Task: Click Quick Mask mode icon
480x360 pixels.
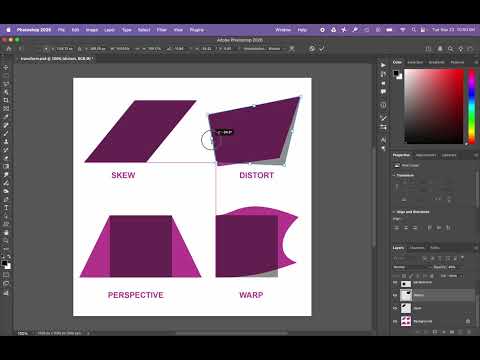Action: [x=6, y=275]
